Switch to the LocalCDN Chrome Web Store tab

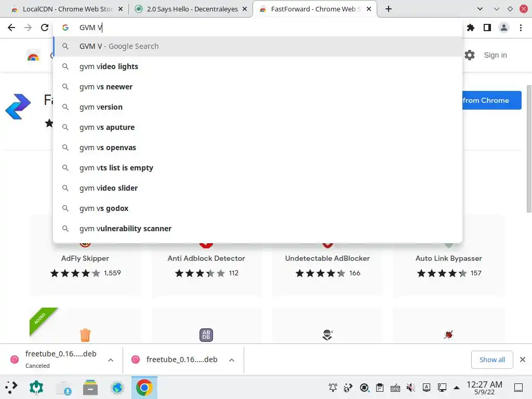(x=66, y=9)
